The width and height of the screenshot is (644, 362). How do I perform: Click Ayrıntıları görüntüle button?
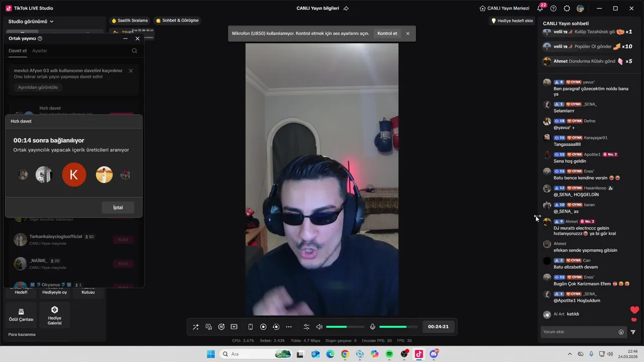point(38,87)
